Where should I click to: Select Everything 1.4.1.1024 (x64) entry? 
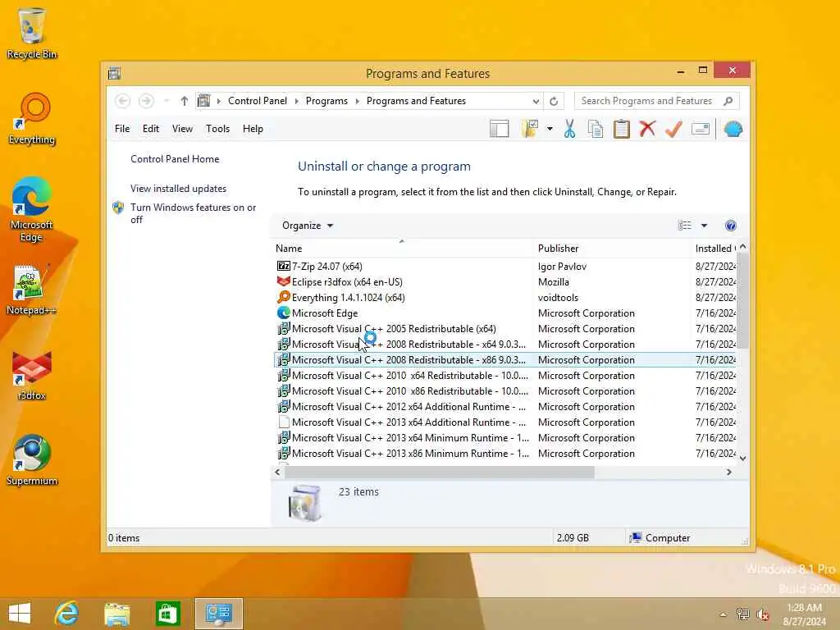tap(348, 297)
